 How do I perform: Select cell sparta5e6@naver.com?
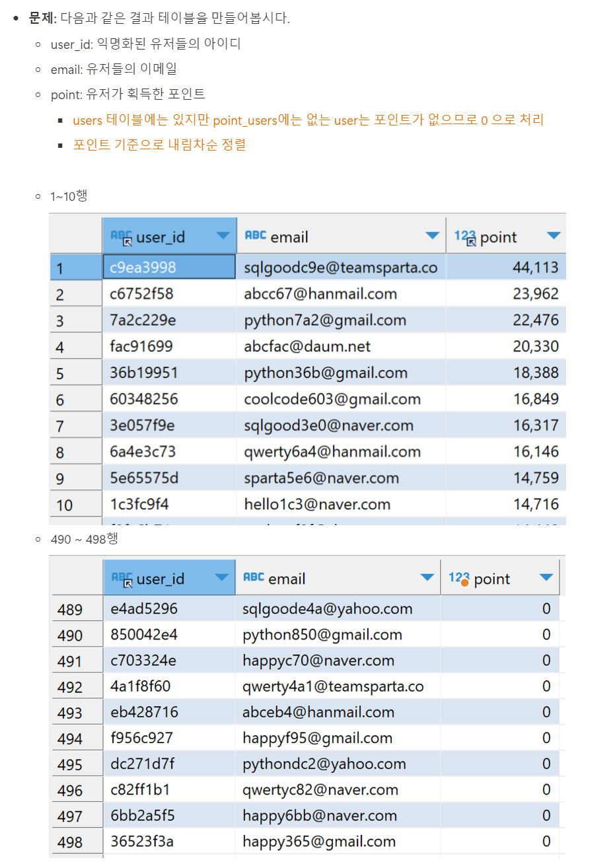[x=342, y=478]
